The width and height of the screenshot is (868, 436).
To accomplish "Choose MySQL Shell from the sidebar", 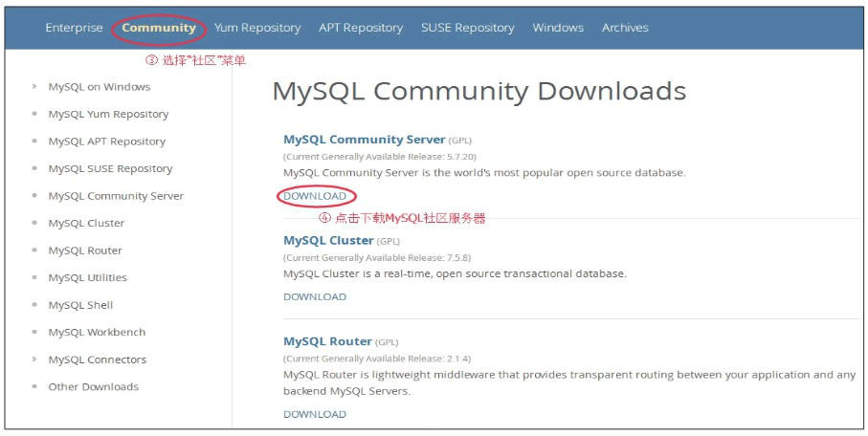I will [x=80, y=305].
